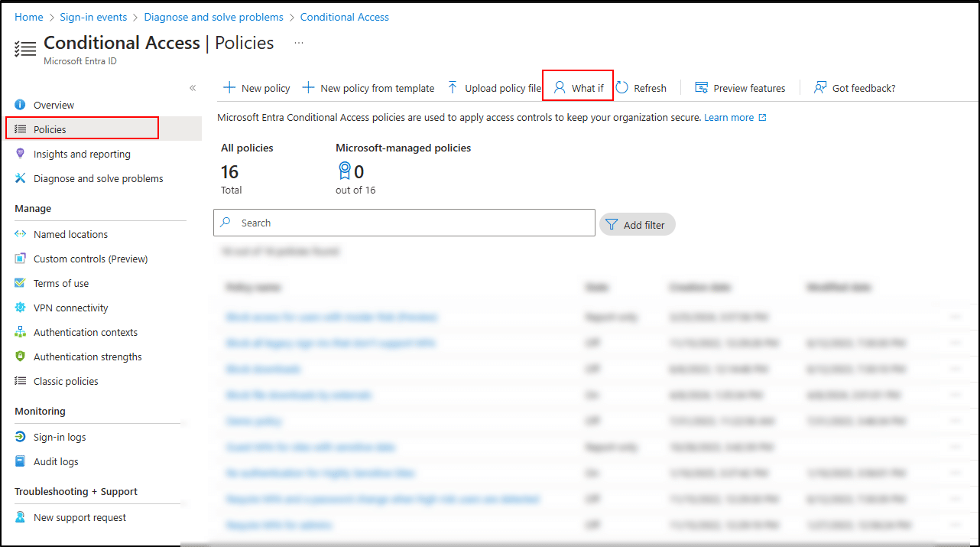Click the Overview info icon
Screen dimensions: 980x547
(x=20, y=105)
